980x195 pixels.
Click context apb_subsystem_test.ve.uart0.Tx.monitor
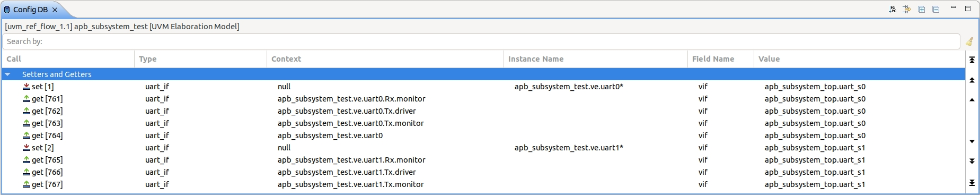351,123
